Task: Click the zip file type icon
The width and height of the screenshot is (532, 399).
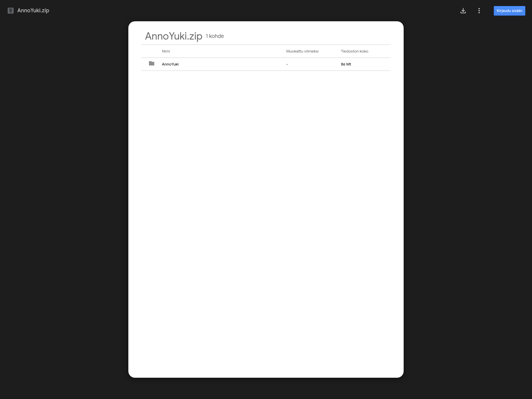Action: 11,11
